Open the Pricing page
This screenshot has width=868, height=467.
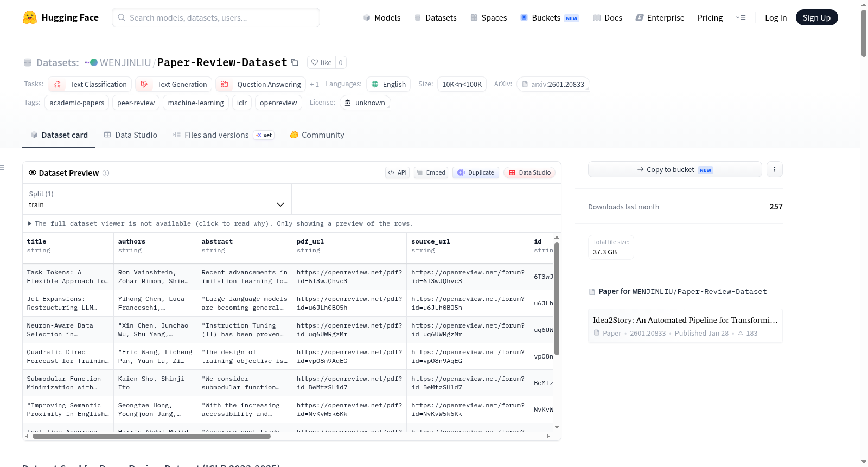click(x=710, y=17)
